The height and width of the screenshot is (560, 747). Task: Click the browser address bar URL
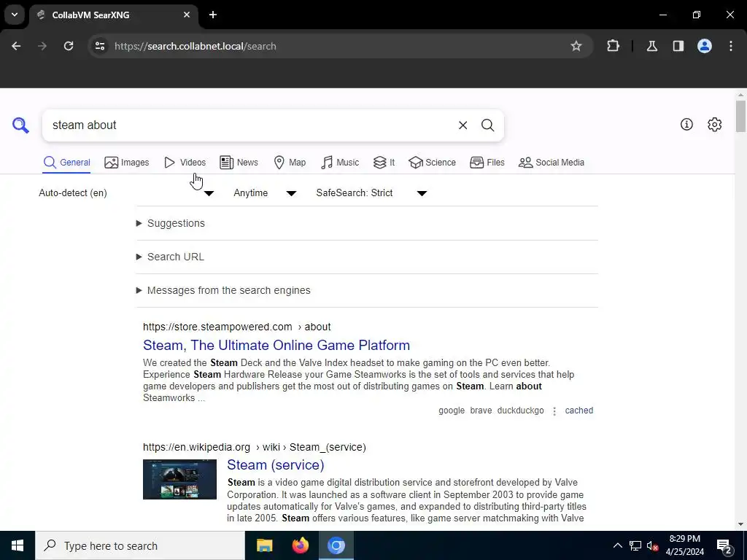point(196,46)
